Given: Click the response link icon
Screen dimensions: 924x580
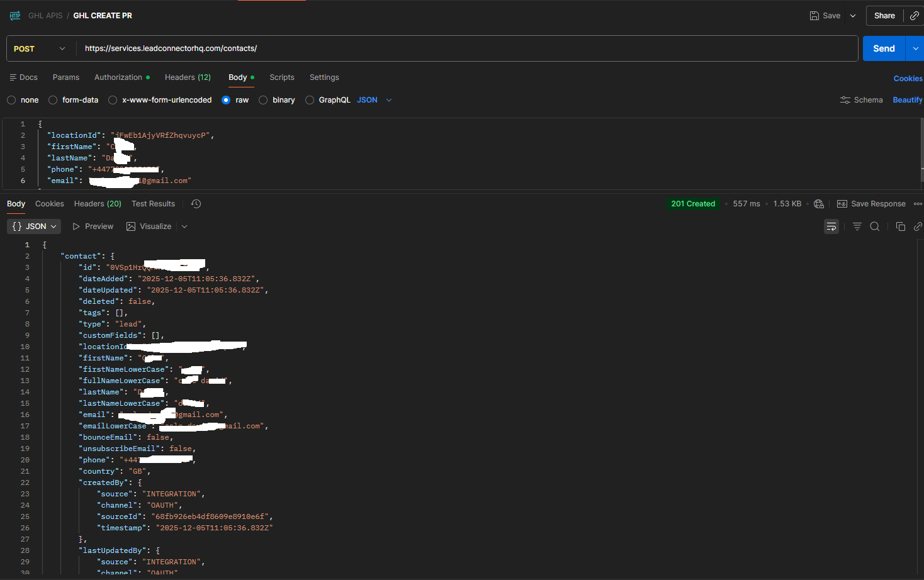Looking at the screenshot, I should 918,226.
